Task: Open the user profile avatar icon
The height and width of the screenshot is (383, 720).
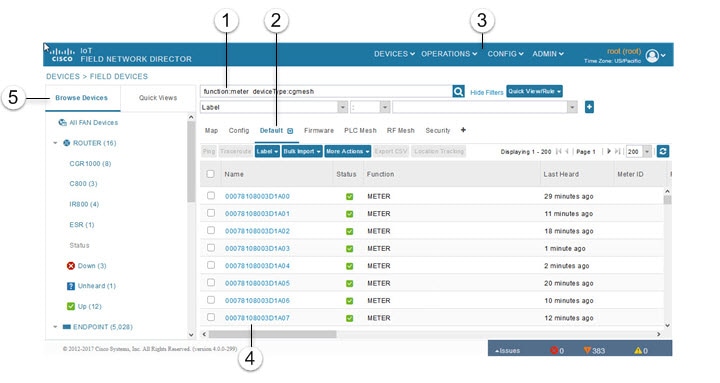Action: (652, 56)
